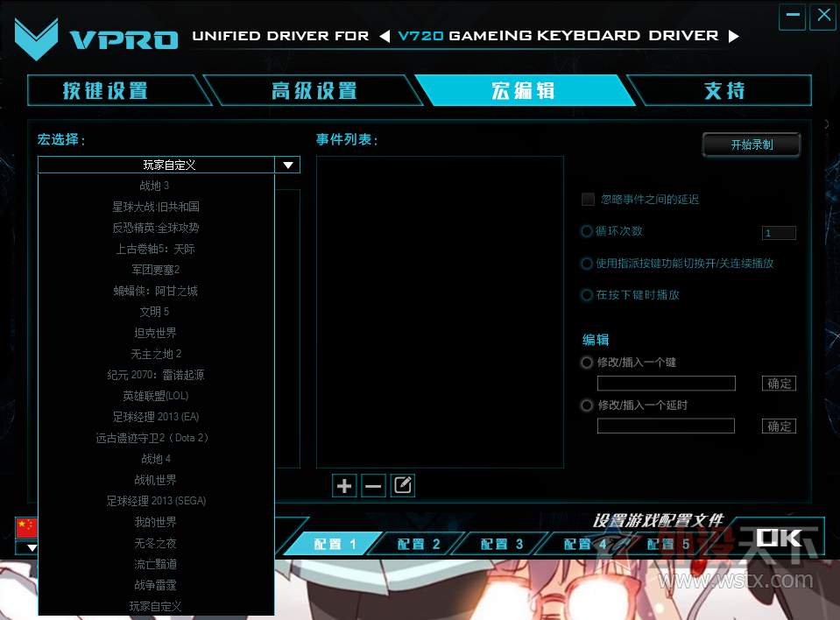Image resolution: width=840 pixels, height=620 pixels.
Task: Open the 宏选择 macro dropdown
Action: [287, 164]
